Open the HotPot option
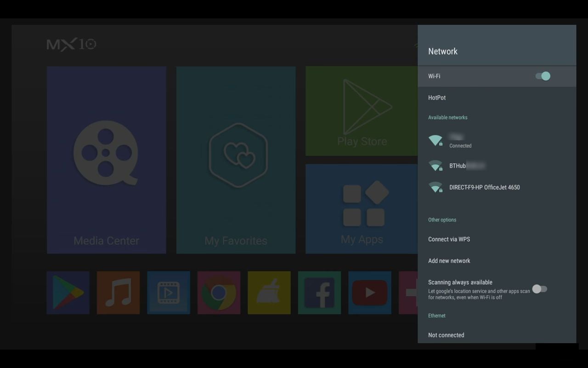588x368 pixels. 437,98
